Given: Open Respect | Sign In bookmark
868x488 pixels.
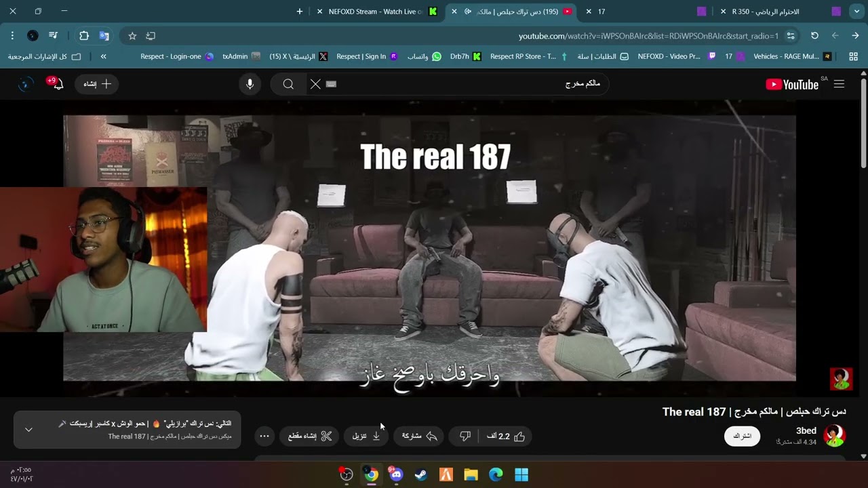Looking at the screenshot, I should (367, 56).
